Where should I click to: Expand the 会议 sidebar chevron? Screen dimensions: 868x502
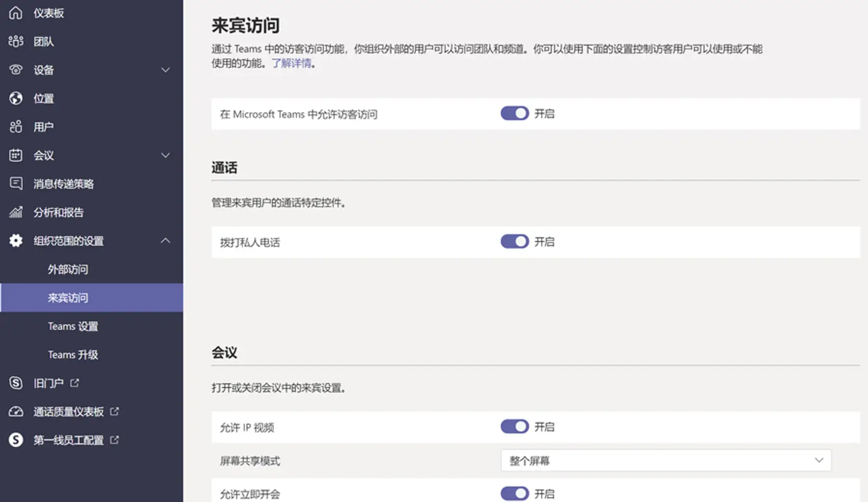pos(166,155)
